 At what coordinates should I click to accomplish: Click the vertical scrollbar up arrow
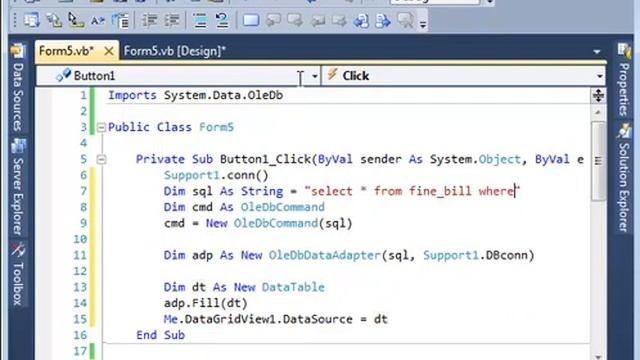click(x=598, y=112)
